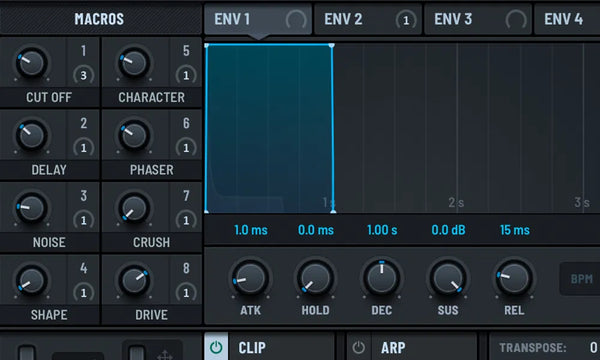This screenshot has width=600, height=360.
Task: Click the CRUSH macro name label
Action: 152,243
